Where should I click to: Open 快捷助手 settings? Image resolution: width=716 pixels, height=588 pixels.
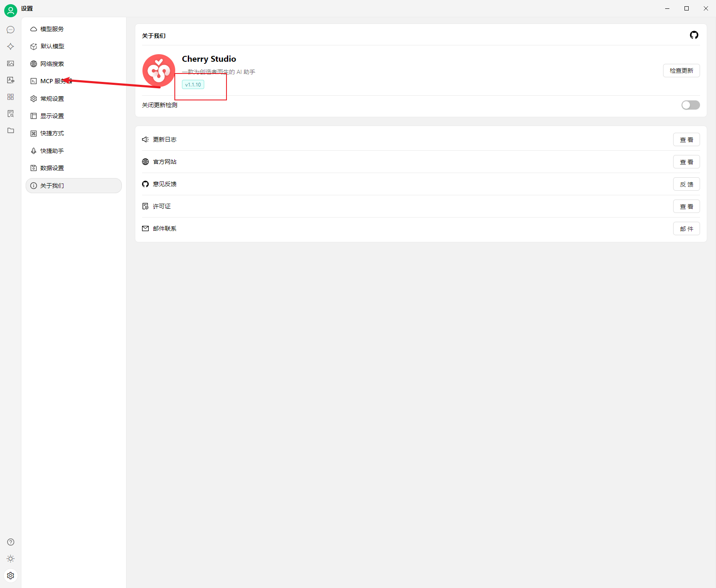pyautogui.click(x=74, y=151)
